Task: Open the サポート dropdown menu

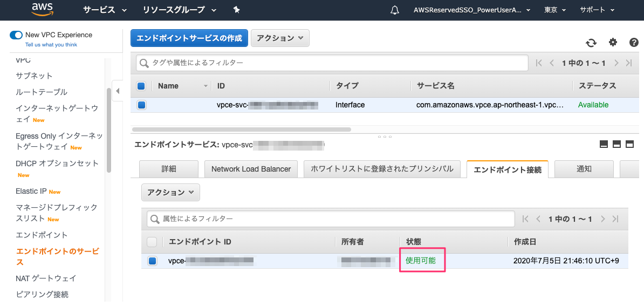Action: [x=597, y=10]
